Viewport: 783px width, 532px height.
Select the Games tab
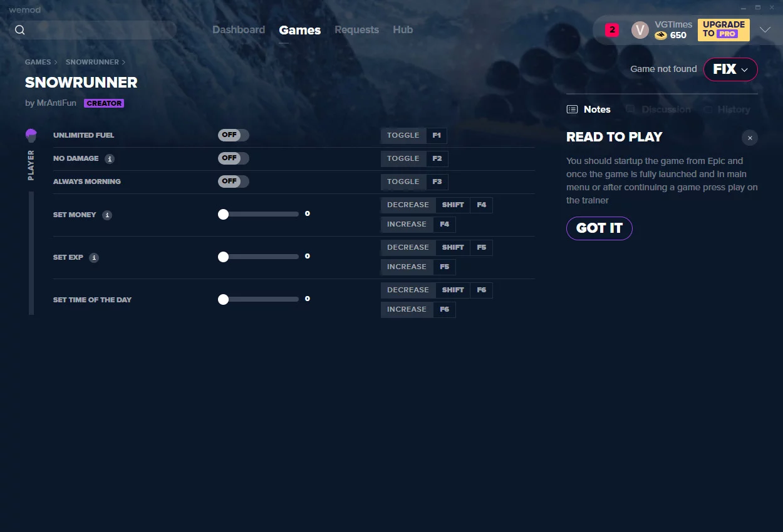tap(300, 30)
